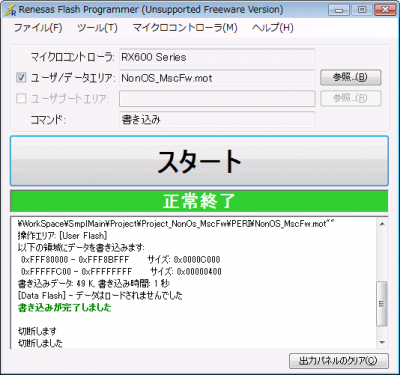Click the green 書き込みが完了しました message

click(64, 307)
